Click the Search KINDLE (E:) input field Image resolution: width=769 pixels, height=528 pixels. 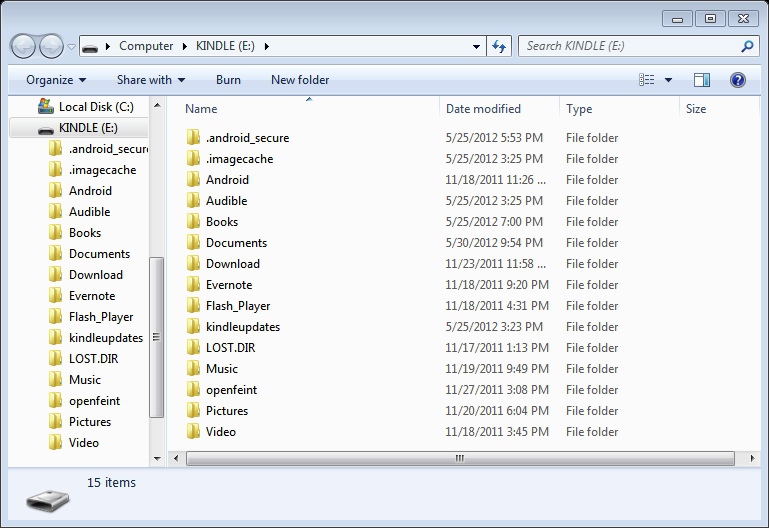(628, 46)
